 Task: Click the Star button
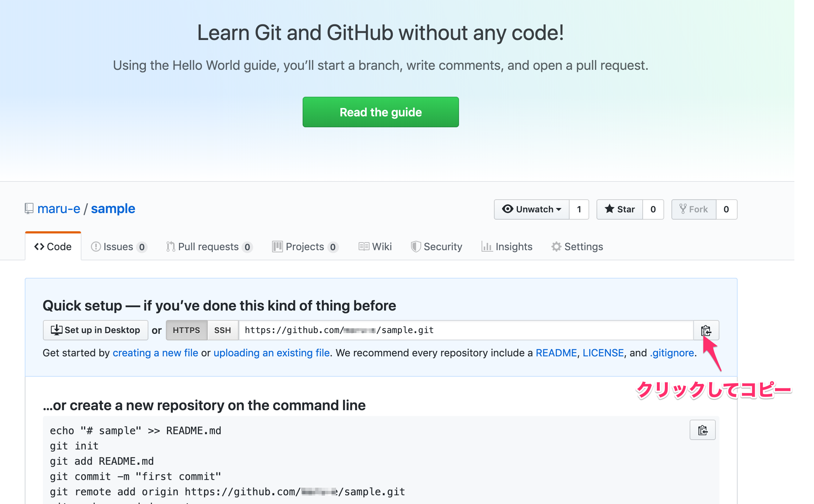[x=620, y=209]
